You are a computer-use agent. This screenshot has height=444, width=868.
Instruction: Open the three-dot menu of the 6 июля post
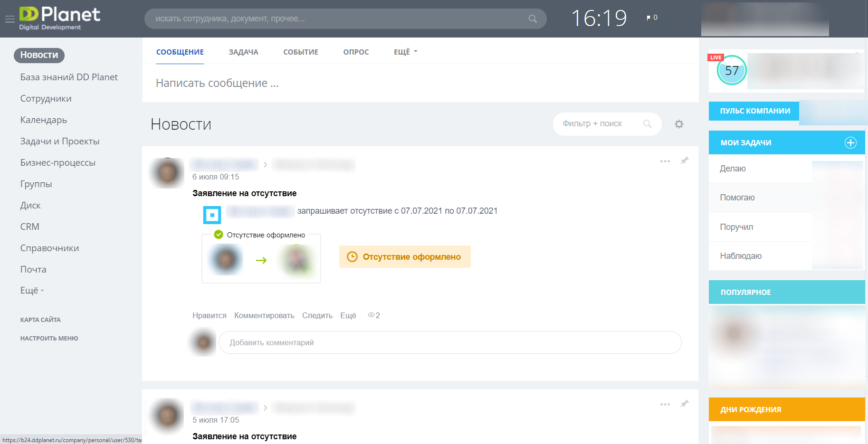pos(665,161)
